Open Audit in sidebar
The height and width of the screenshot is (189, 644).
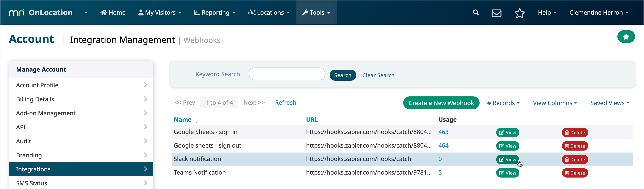point(81,141)
